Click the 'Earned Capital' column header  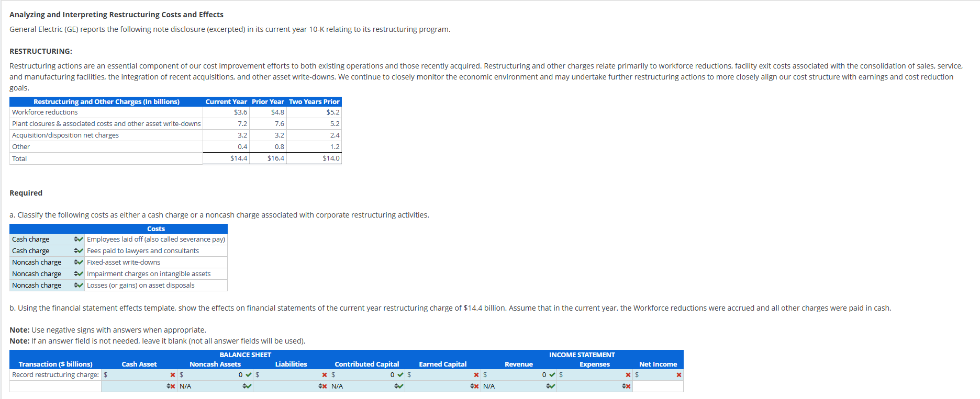click(443, 364)
